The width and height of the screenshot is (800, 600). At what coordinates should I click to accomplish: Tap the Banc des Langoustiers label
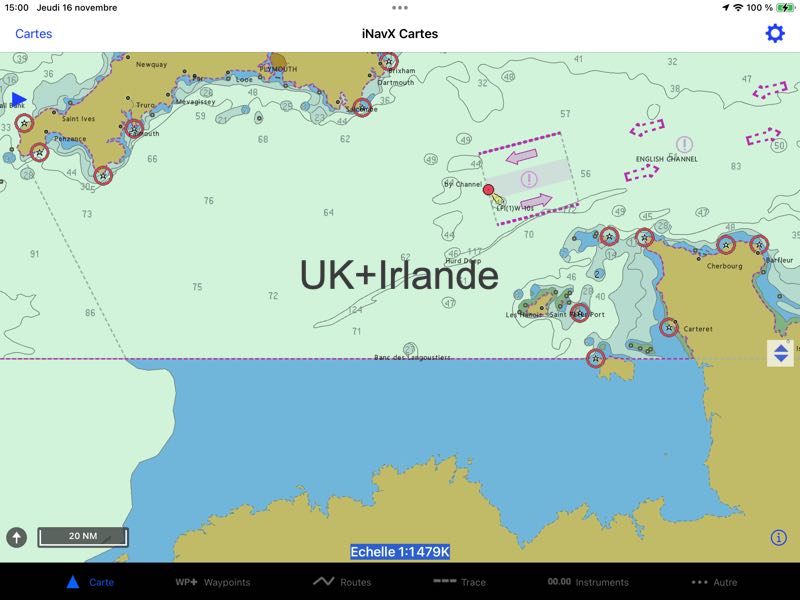click(x=412, y=357)
